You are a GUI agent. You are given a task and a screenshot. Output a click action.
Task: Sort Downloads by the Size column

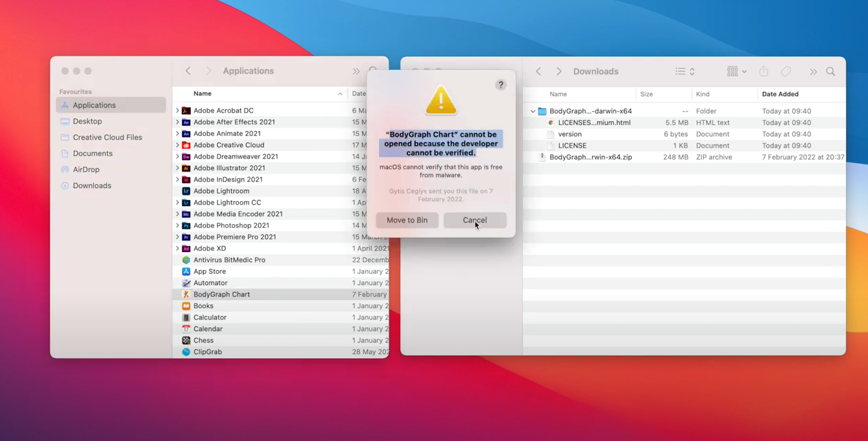[x=665, y=94]
